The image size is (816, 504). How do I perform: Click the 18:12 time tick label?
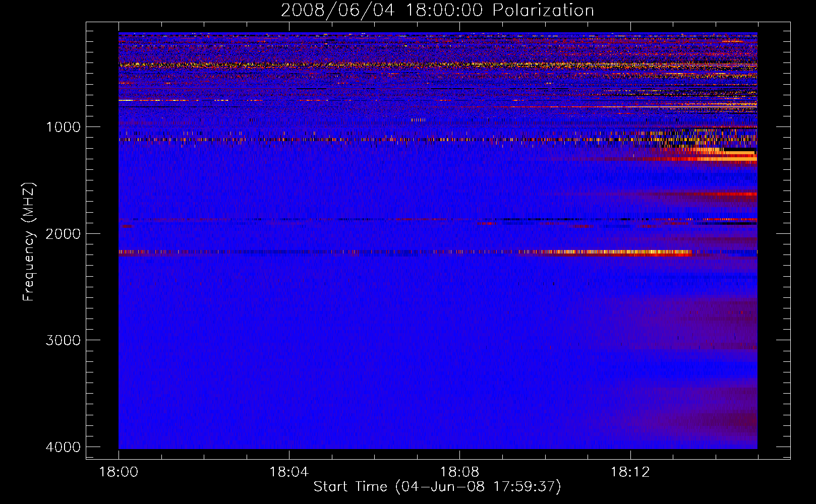coord(630,472)
